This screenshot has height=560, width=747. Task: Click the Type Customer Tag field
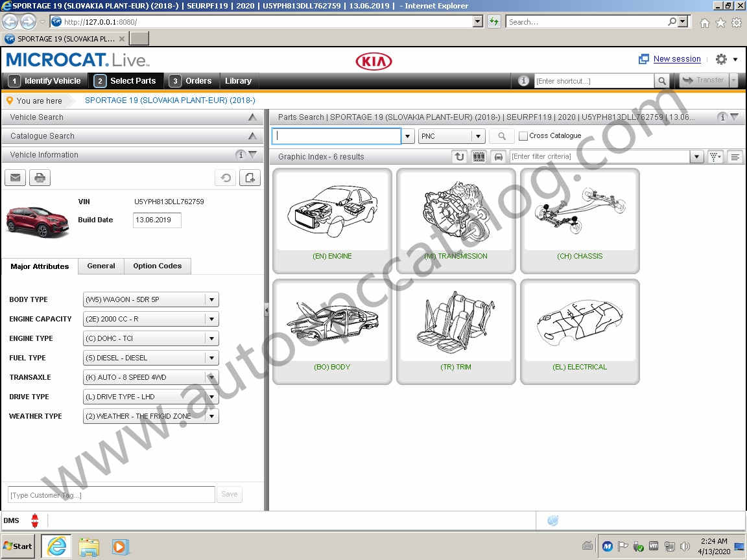tap(112, 495)
